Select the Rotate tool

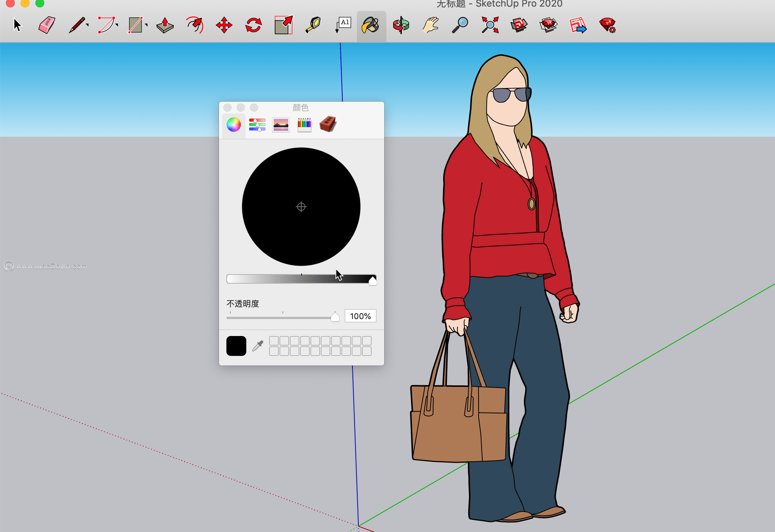(254, 25)
